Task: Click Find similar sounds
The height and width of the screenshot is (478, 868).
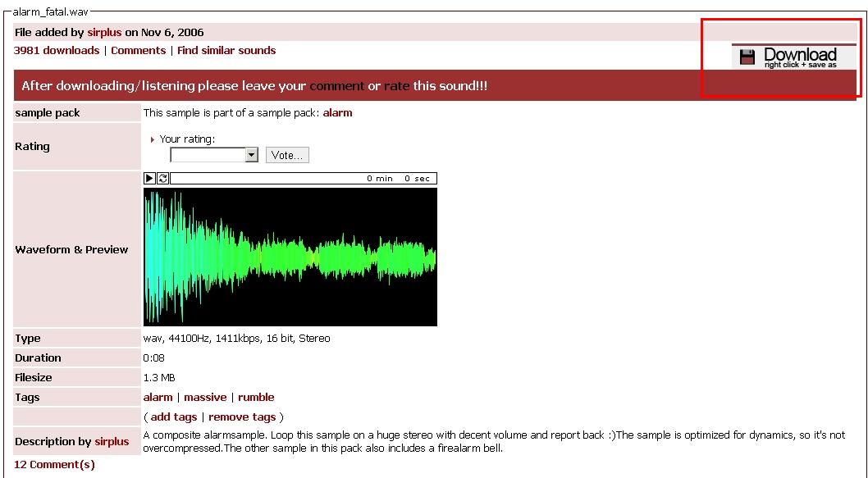Action: point(226,50)
